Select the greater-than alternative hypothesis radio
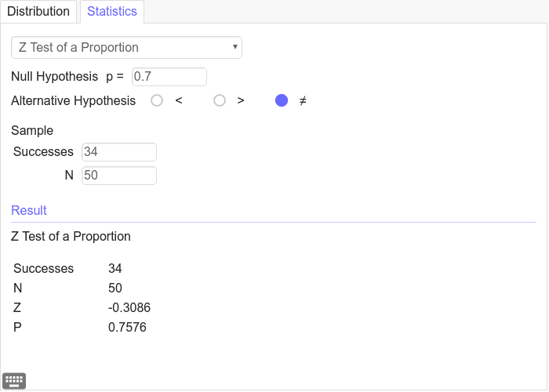Image resolution: width=549 pixels, height=392 pixels. (x=220, y=100)
